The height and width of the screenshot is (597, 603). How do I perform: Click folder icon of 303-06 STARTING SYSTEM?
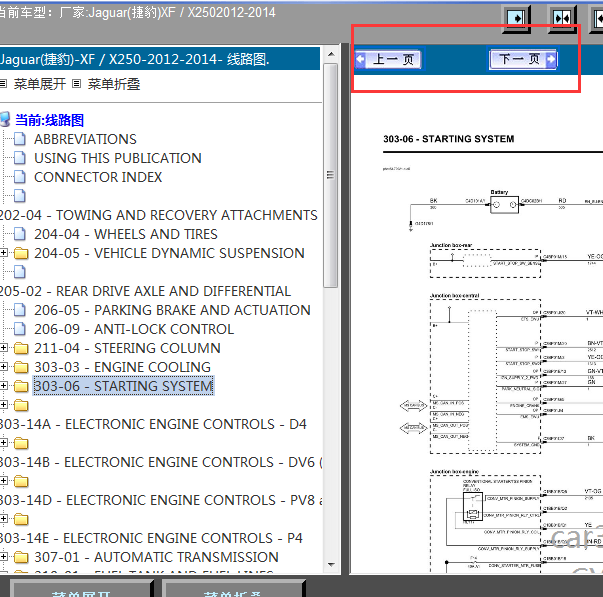(21, 386)
